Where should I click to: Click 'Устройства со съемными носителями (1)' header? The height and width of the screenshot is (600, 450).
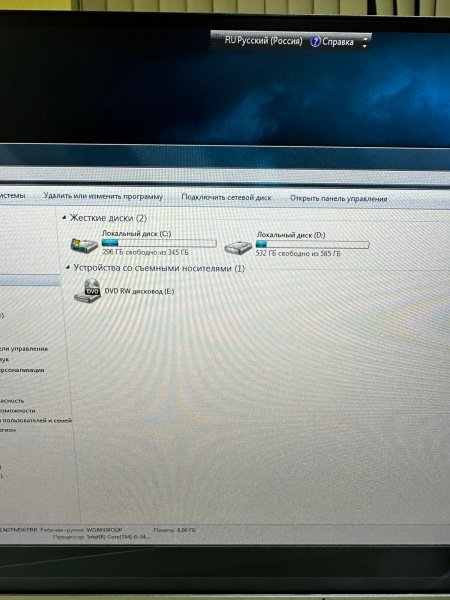pyautogui.click(x=159, y=268)
